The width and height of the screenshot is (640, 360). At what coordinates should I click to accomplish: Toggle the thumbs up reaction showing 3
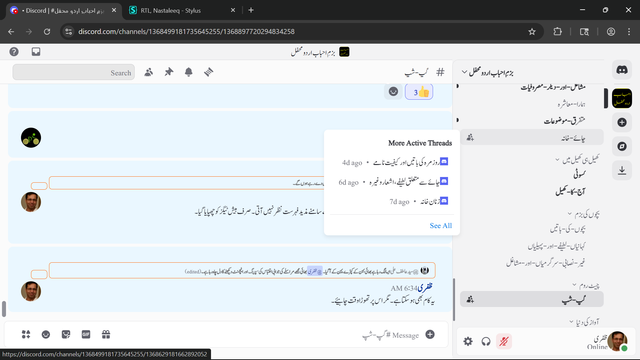coord(419,92)
